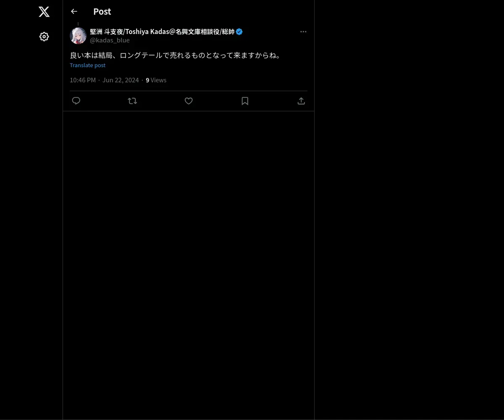Viewport: 504px width, 420px height.
Task: Click the Jun 22, 2024 date
Action: 121,80
